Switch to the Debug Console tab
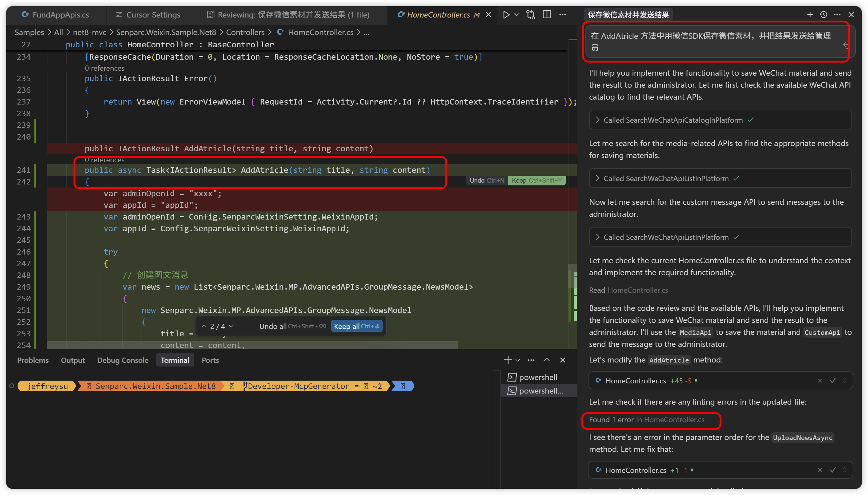The width and height of the screenshot is (868, 495). click(x=123, y=360)
